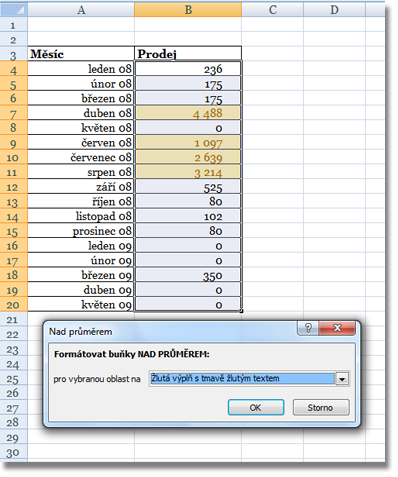Select row header 20
This screenshot has width=398, height=477.
14,305
